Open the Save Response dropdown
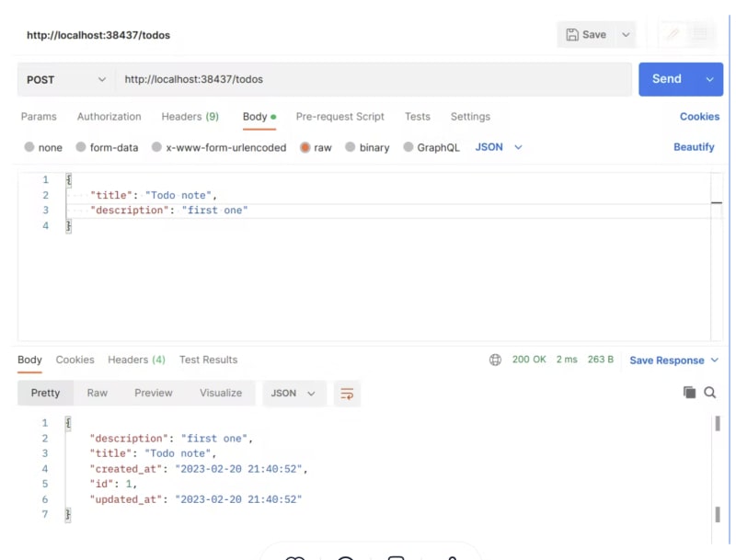This screenshot has height=560, width=736. tap(673, 360)
